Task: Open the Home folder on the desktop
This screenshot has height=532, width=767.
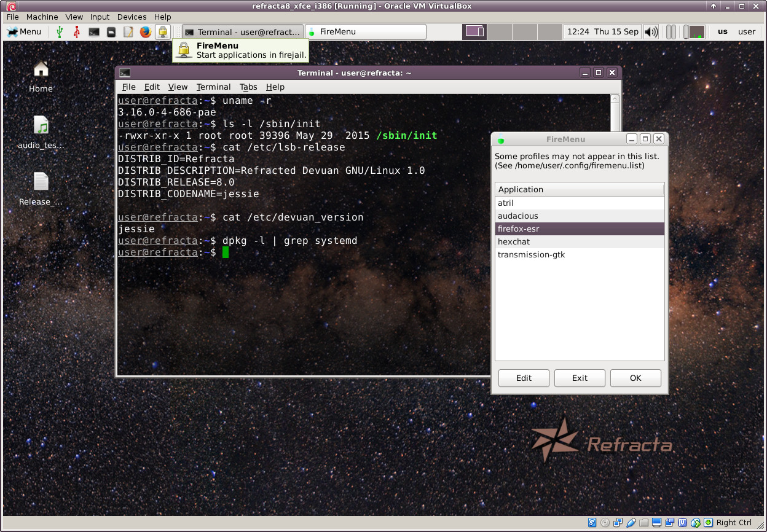Action: click(x=41, y=76)
